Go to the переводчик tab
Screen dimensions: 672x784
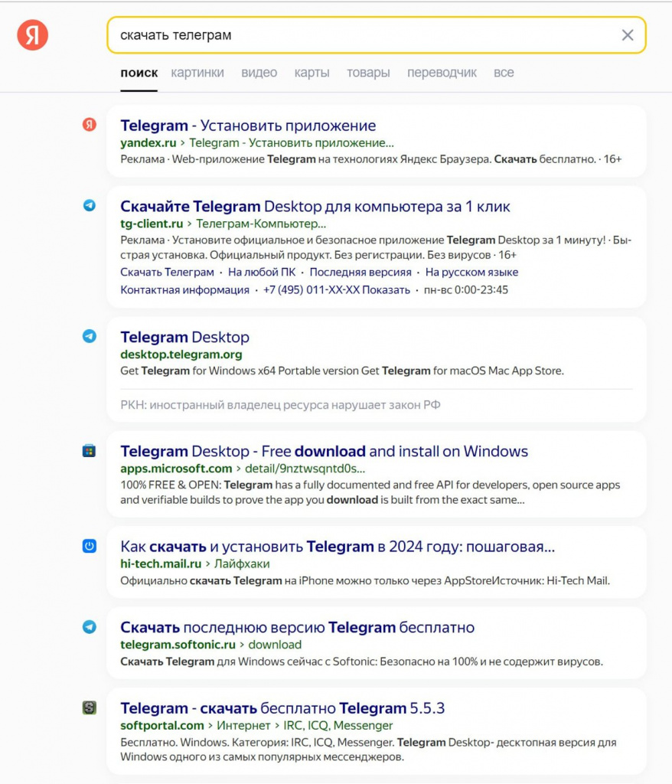(x=442, y=73)
